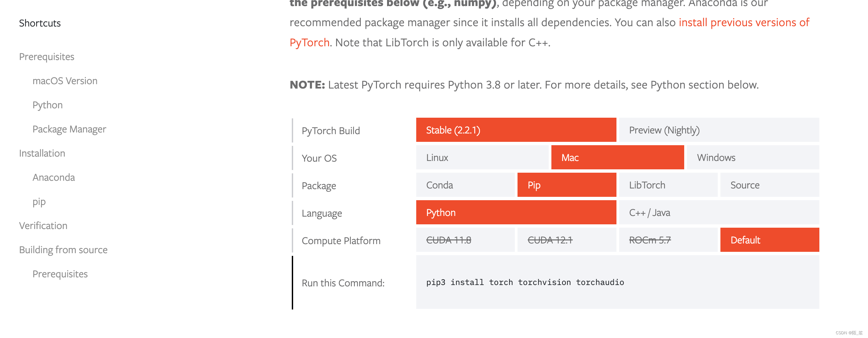Screen dimensions: 868x338
Task: Choose Source as the package type
Action: (x=769, y=185)
